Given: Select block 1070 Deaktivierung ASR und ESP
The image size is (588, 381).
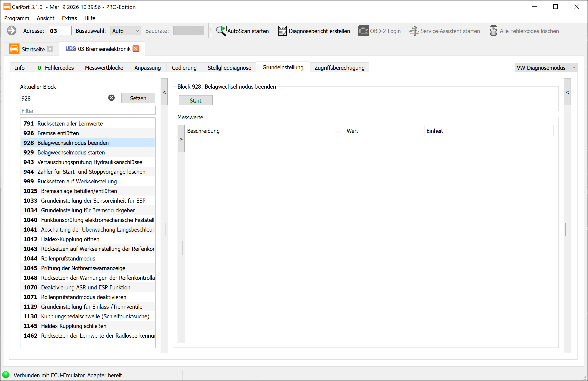Looking at the screenshot, I should (88, 287).
